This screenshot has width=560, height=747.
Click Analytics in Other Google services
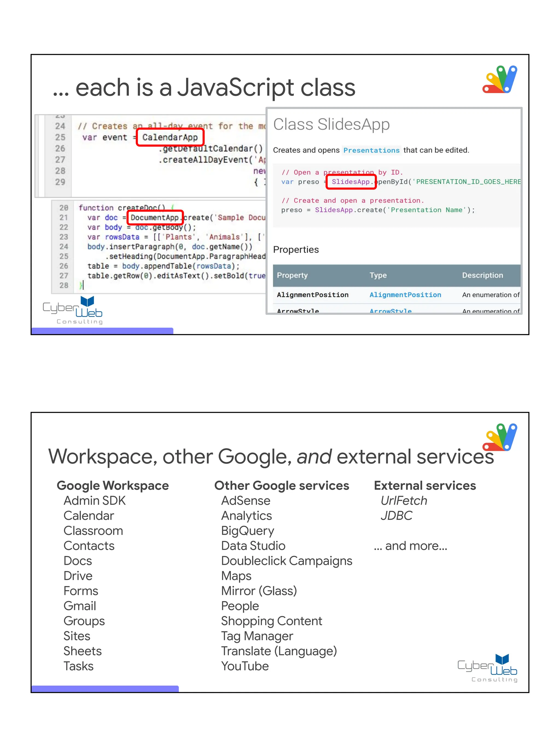(x=247, y=516)
